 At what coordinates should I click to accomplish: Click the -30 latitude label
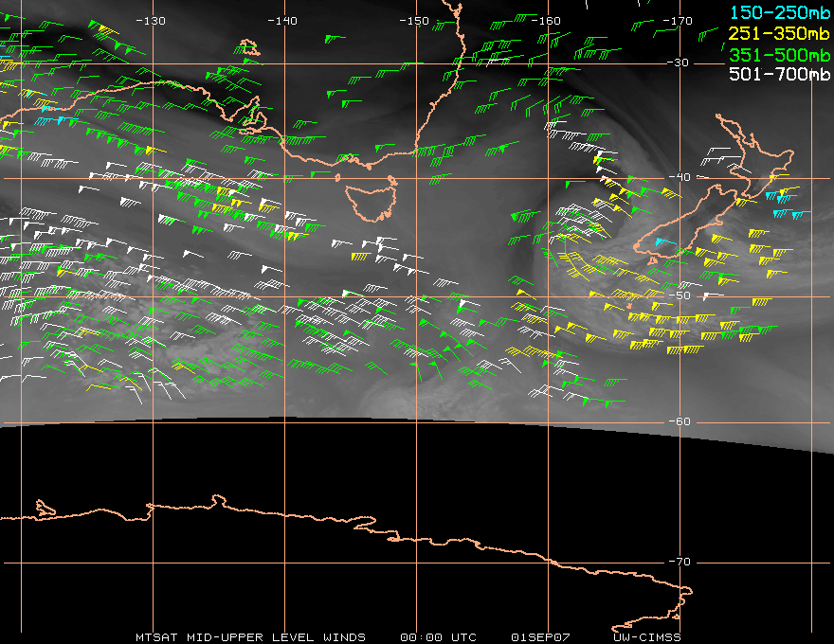pos(679,63)
